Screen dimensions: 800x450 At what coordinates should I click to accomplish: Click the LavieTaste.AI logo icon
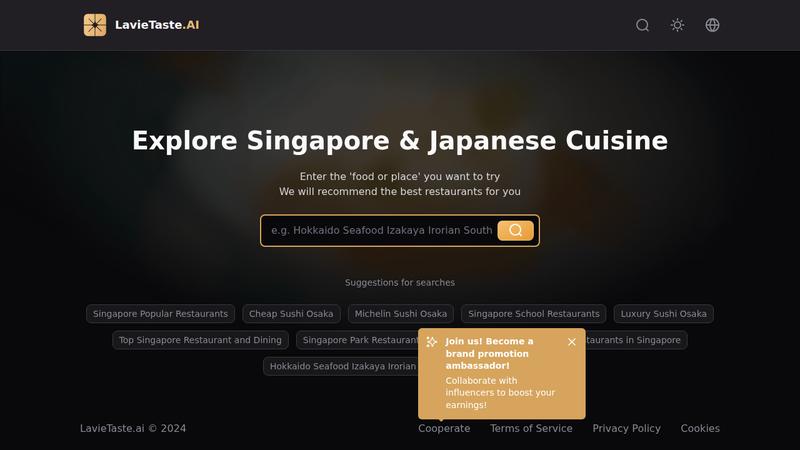95,25
